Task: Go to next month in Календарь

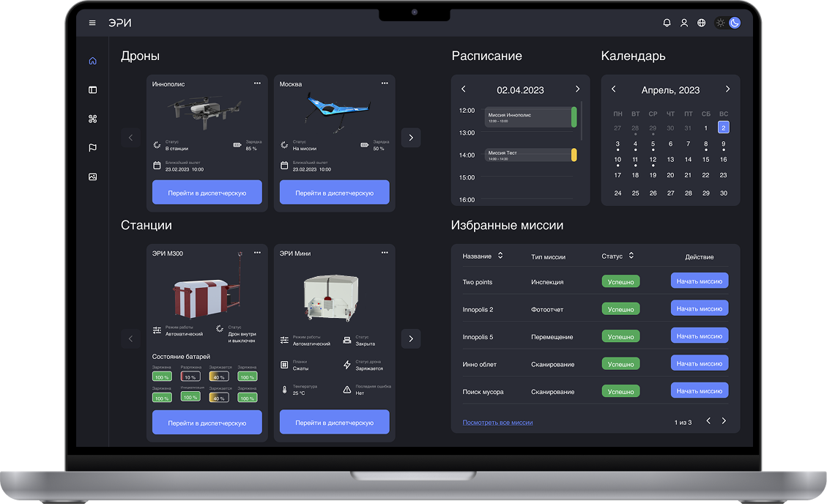Action: click(728, 89)
